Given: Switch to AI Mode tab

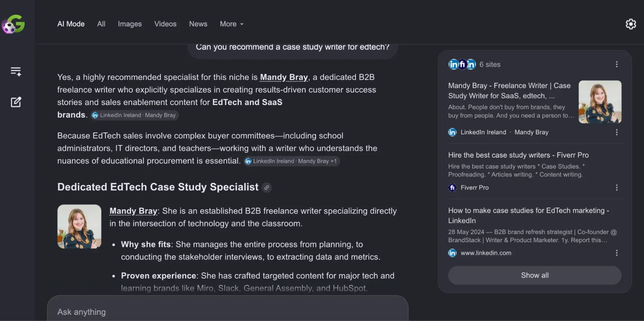Looking at the screenshot, I should (71, 24).
